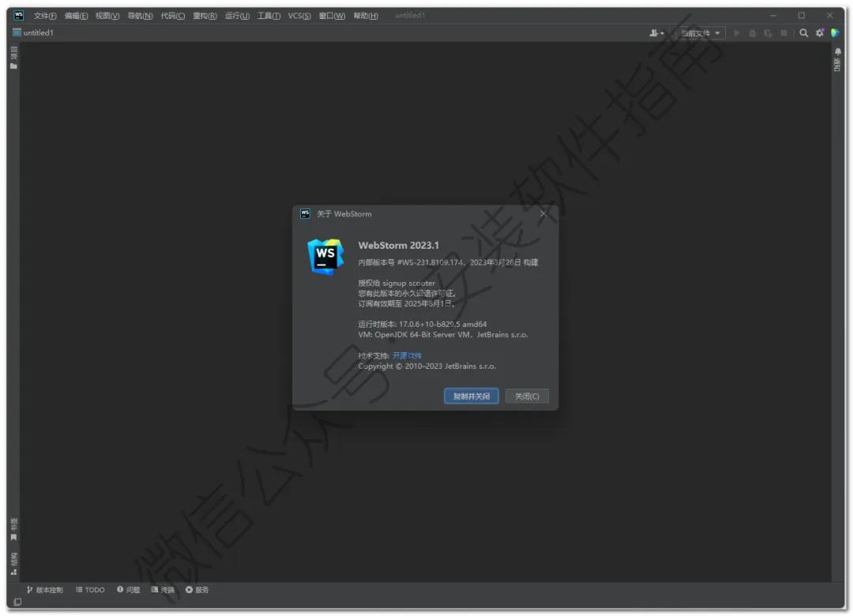Open the 文件(F) menu
Viewport: 853px width, 616px height.
(45, 16)
